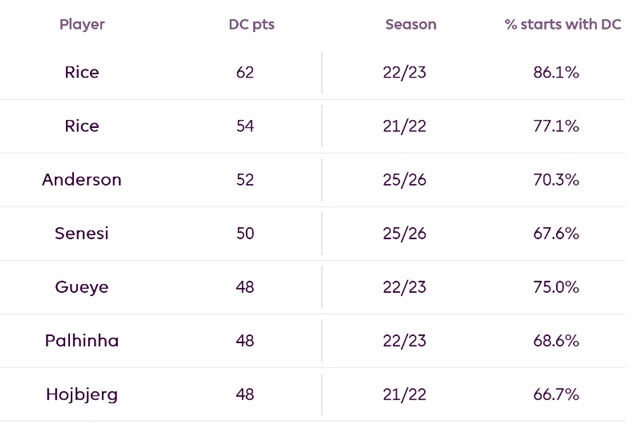
Task: Select Gueye's 75.0% value
Action: [556, 287]
